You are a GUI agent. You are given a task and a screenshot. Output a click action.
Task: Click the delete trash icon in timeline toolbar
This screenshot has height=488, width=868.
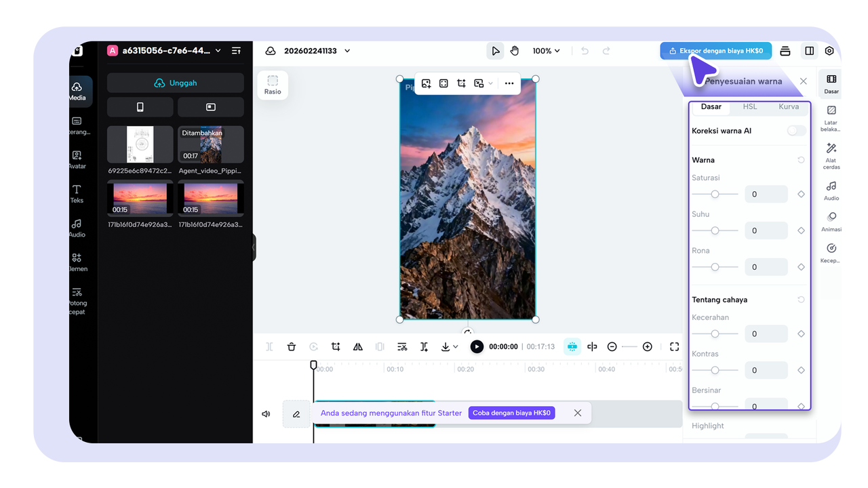(x=292, y=346)
